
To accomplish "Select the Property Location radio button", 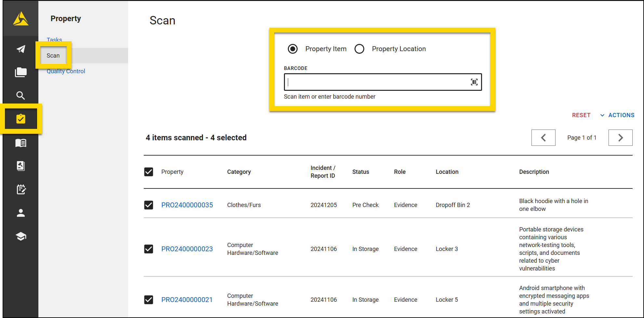I will 359,49.
